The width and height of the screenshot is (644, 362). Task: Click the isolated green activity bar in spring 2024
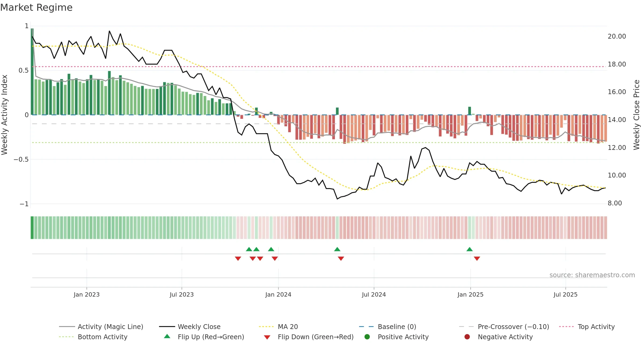click(x=337, y=111)
